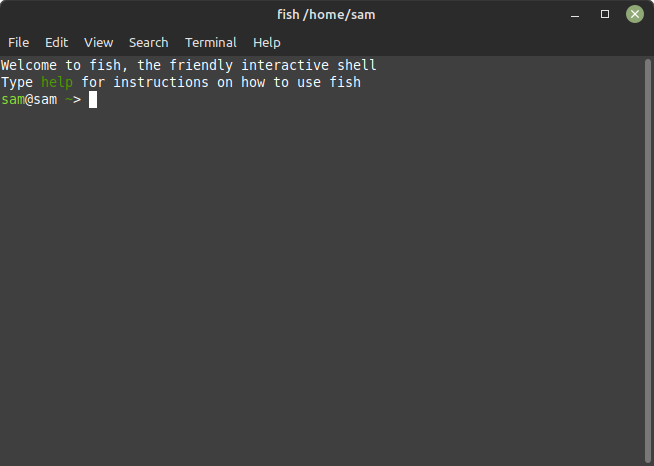Screen dimensions: 654x466
Task: Click empty menu bar space after Help
Action: (459, 43)
